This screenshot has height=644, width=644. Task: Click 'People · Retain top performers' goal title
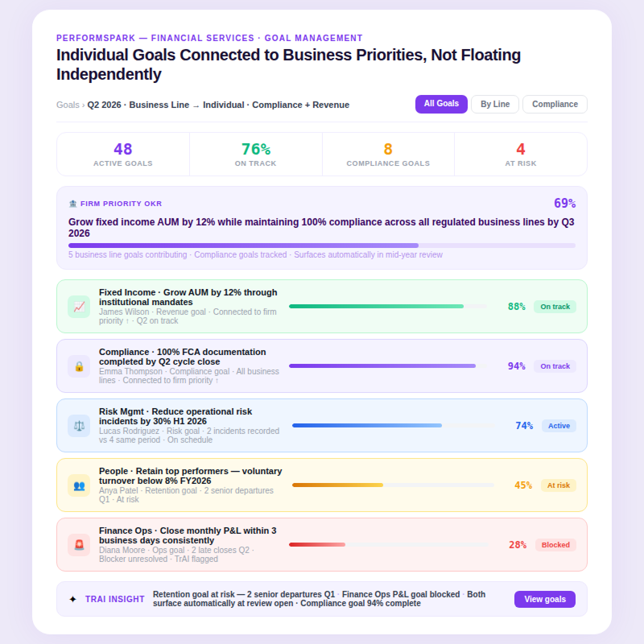point(190,476)
